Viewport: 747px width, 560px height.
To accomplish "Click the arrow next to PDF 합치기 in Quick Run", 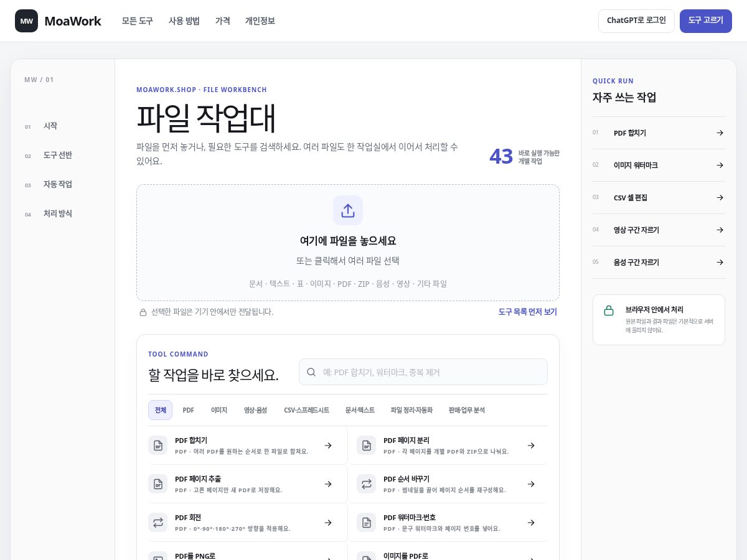I will tap(720, 133).
